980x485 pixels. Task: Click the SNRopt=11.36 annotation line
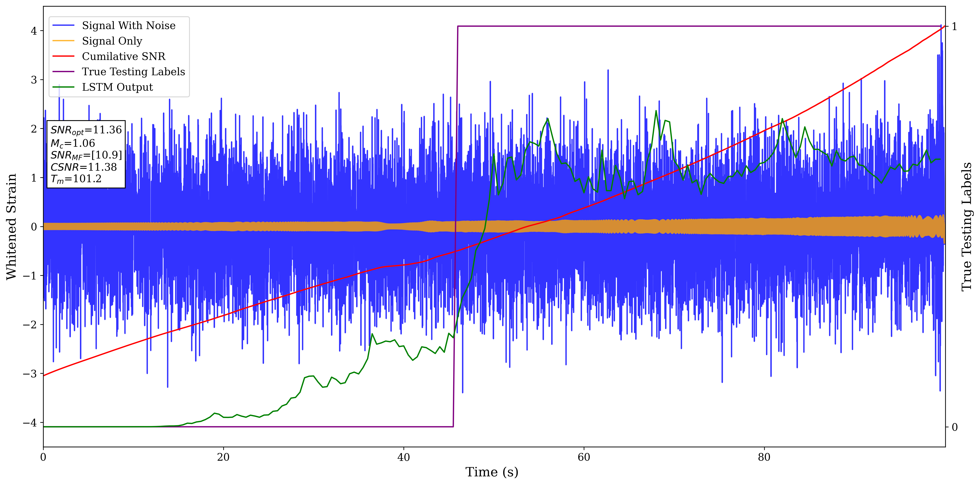86,130
